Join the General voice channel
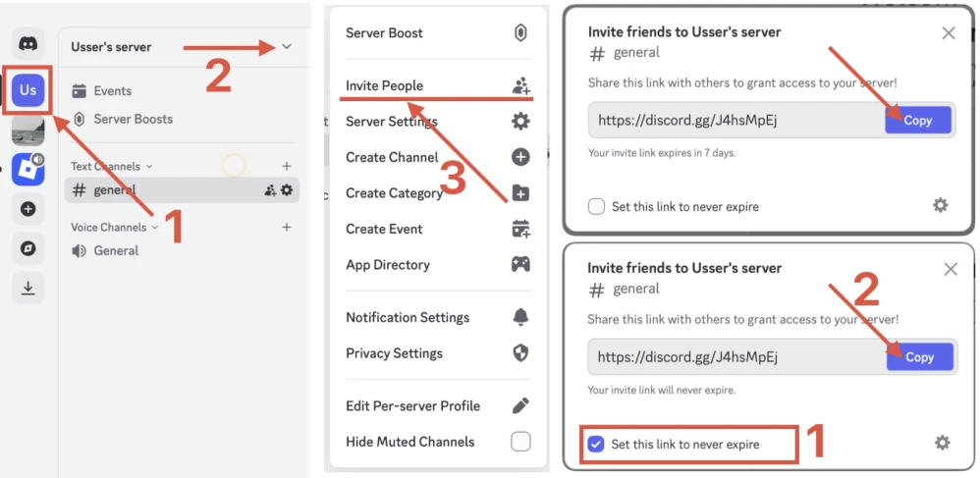Image resolution: width=980 pixels, height=478 pixels. click(116, 251)
